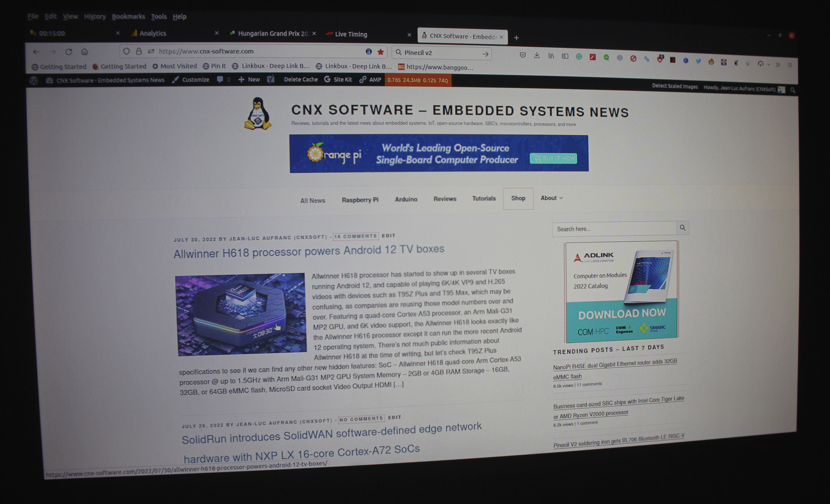Open the History menu
Viewport: 830px width, 504px height.
point(95,16)
